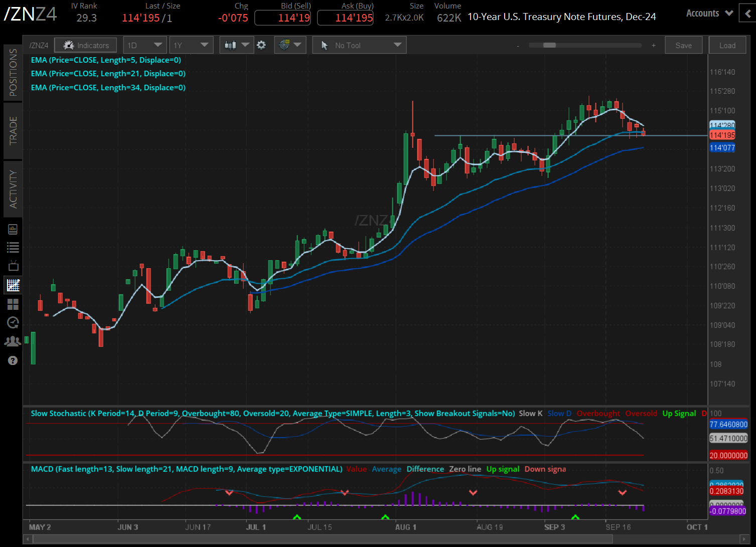
Task: Click the chart icon in the sidebar
Action: point(13,285)
